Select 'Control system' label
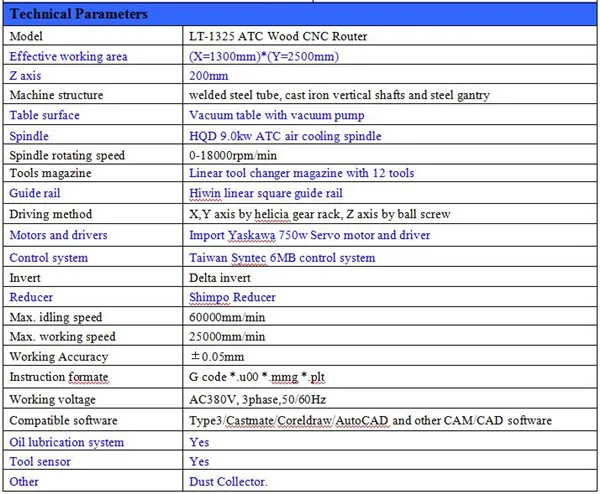The width and height of the screenshot is (600, 494). coord(49,258)
